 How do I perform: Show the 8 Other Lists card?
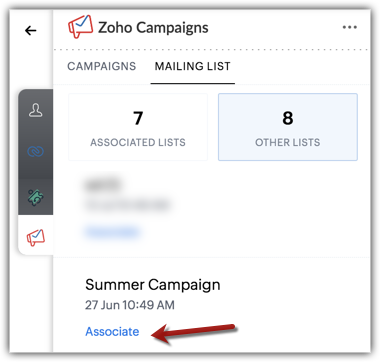coord(288,127)
